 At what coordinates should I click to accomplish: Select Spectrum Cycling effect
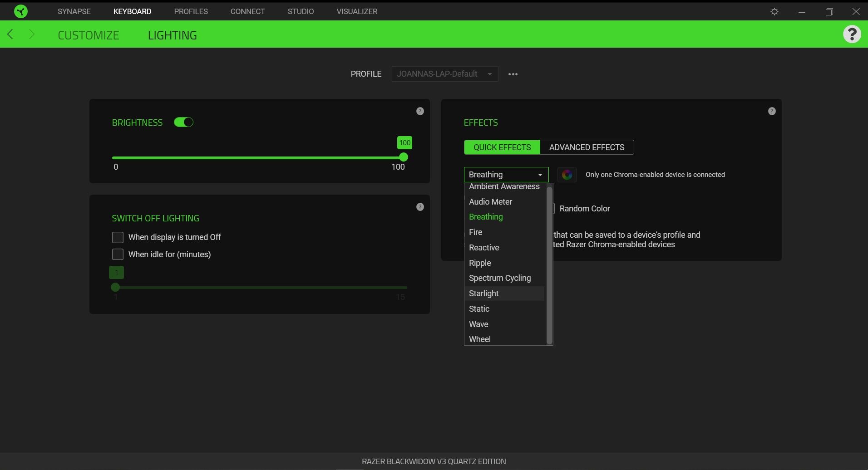pyautogui.click(x=504, y=278)
